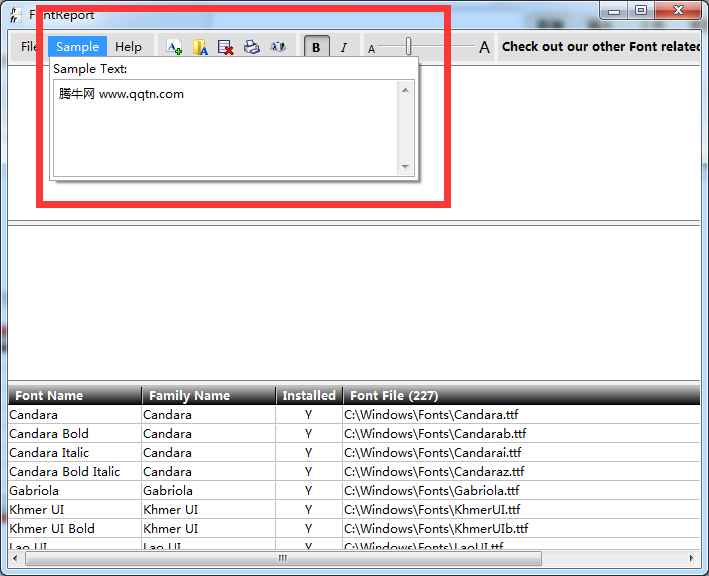Toggle the Italic button
Viewport: 709px width, 576px height.
(344, 47)
